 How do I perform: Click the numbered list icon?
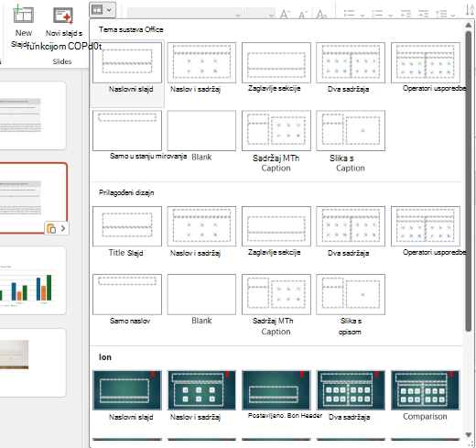[377, 14]
